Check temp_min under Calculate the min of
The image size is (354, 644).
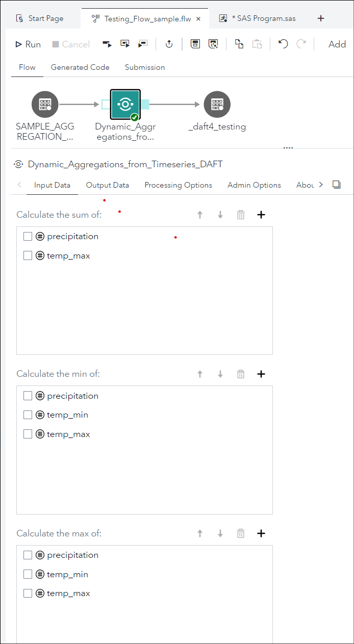(x=28, y=415)
